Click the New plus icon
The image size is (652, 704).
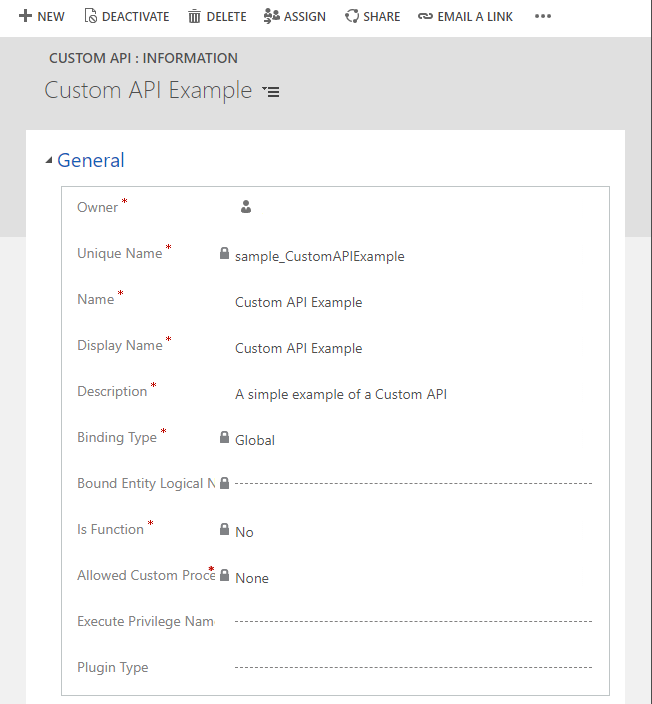(x=25, y=16)
